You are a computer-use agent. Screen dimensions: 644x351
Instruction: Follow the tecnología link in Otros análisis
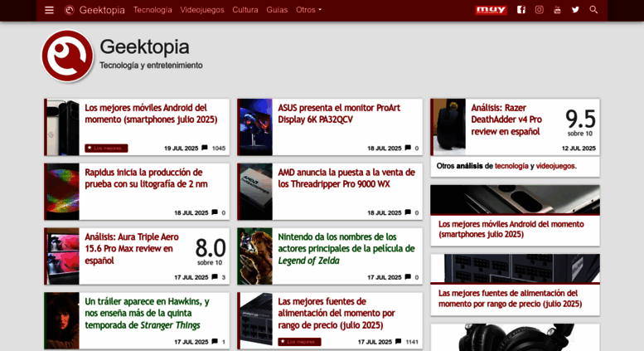511,166
